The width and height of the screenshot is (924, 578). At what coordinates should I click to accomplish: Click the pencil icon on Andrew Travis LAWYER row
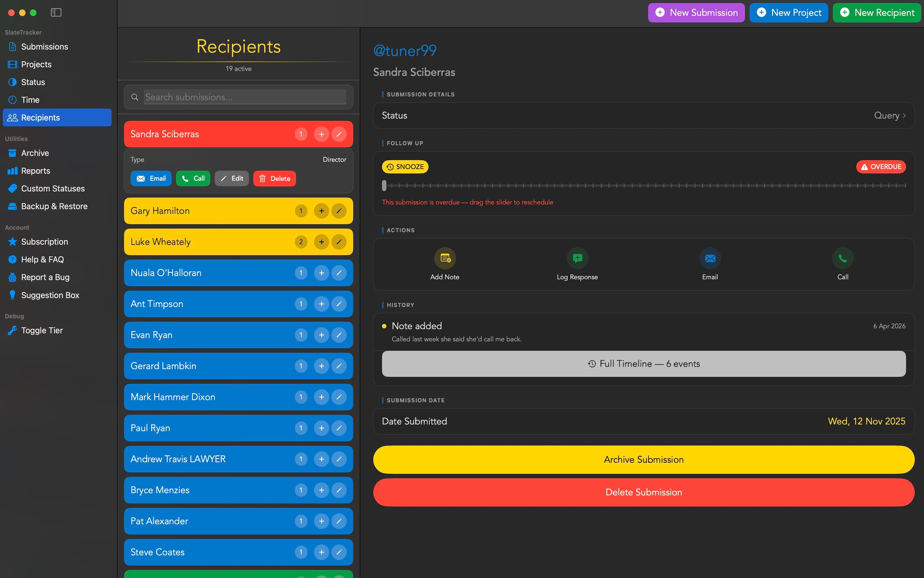tap(339, 459)
